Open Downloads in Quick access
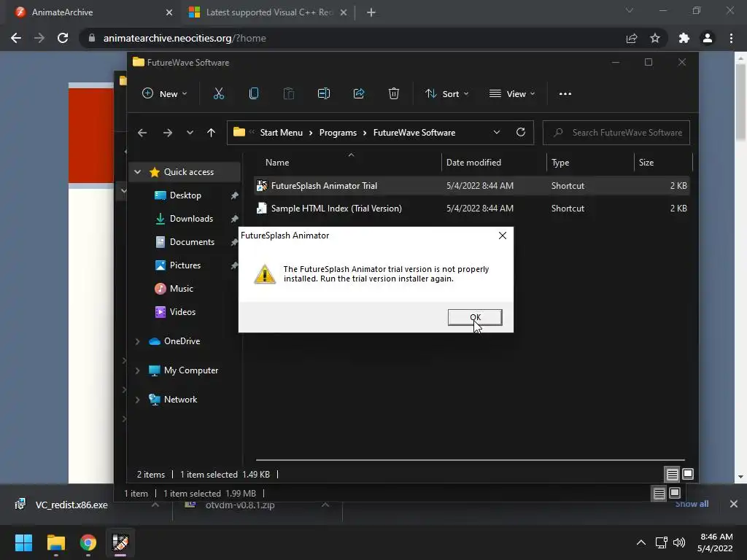This screenshot has height=560, width=747. tap(191, 219)
